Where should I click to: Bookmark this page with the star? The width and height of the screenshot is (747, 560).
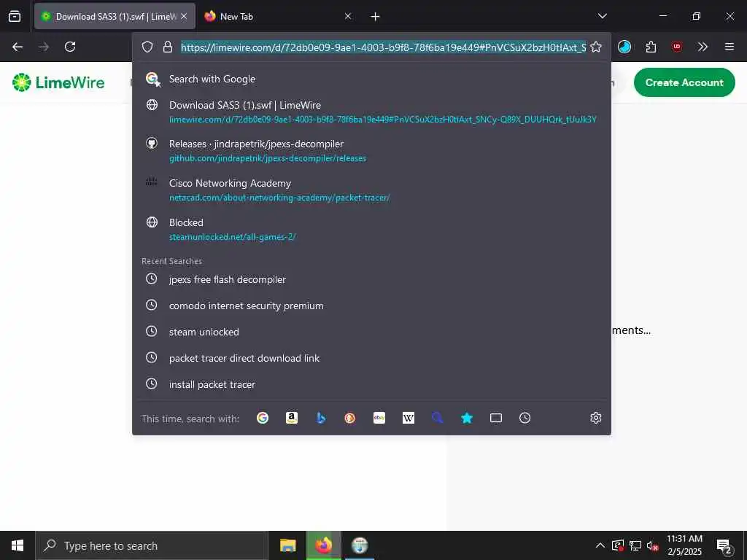(x=595, y=47)
